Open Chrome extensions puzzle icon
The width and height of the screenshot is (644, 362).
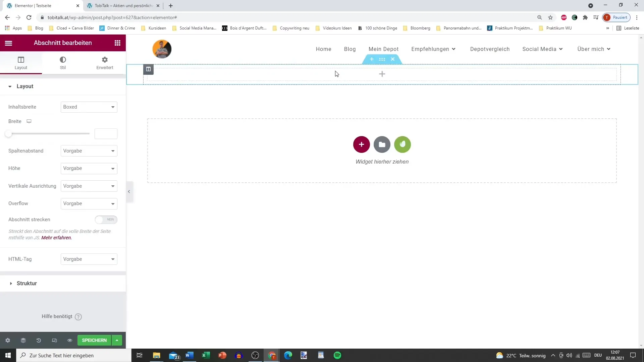click(x=585, y=17)
